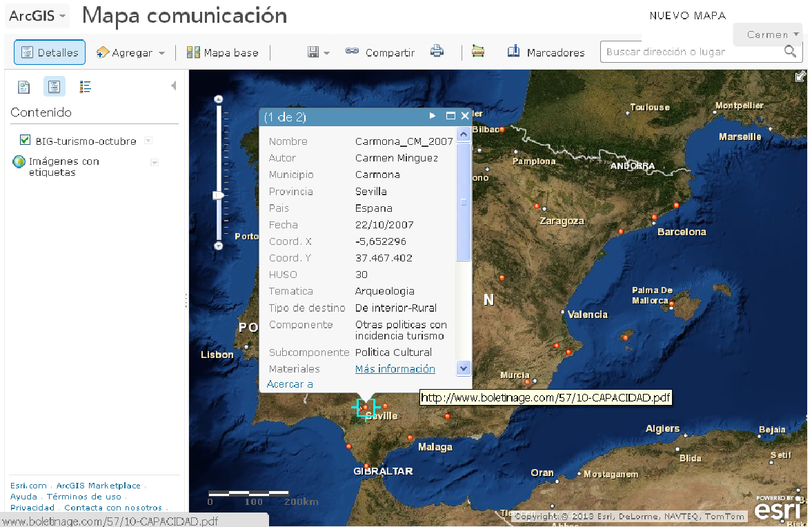Close the feature popup
812x527 pixels.
(465, 116)
